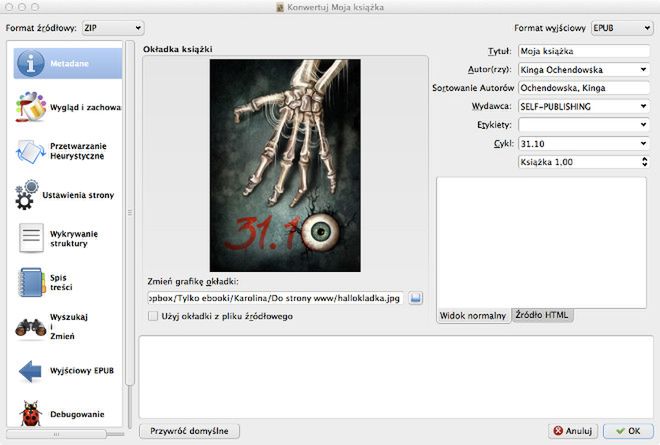660x445 pixels.
Task: Click the cover image path field
Action: coord(276,298)
